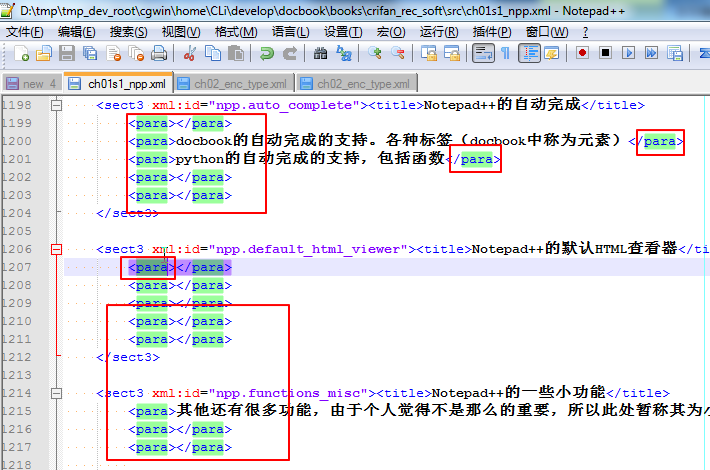Collapse the npp.functions_misc sect3 fold marker

tap(56, 393)
